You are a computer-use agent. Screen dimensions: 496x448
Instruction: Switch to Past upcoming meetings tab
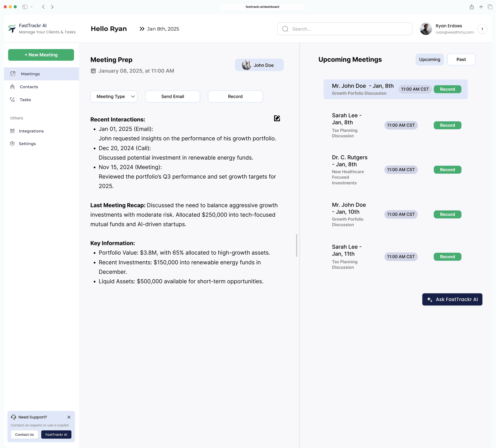[461, 59]
